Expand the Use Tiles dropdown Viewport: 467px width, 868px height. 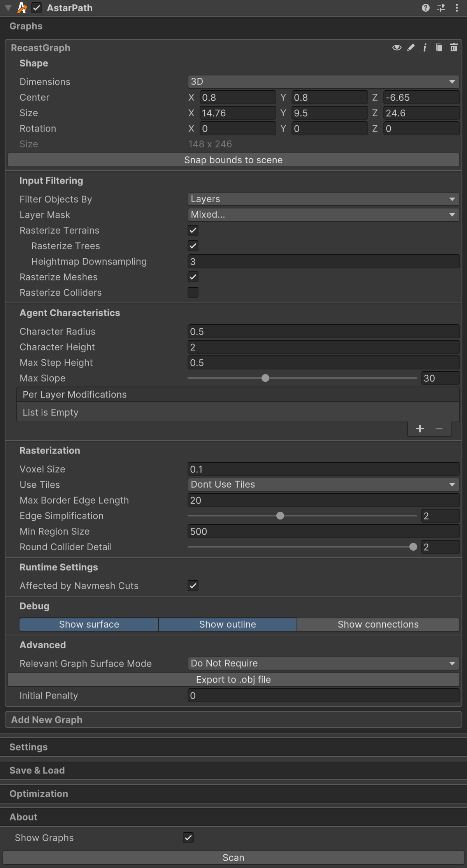[323, 485]
